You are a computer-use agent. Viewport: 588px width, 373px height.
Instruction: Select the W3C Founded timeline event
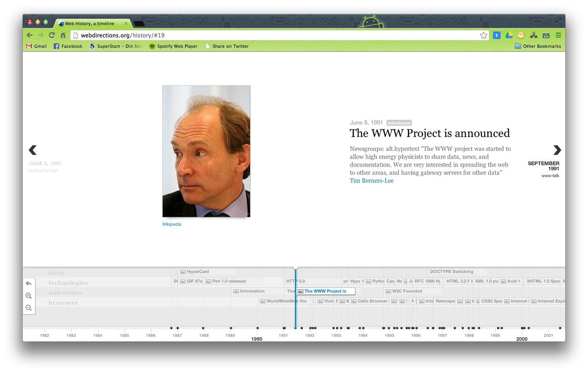coord(407,291)
